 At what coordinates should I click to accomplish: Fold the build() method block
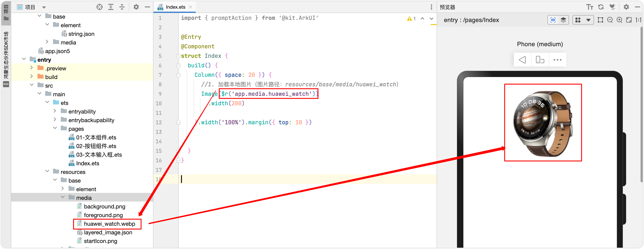tap(178, 66)
